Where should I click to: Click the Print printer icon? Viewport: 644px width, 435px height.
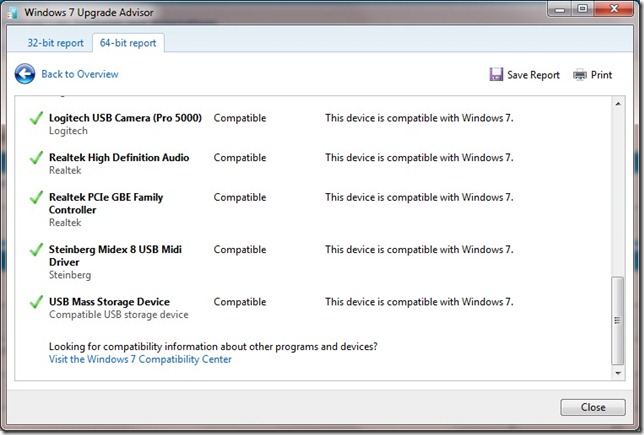pyautogui.click(x=580, y=75)
